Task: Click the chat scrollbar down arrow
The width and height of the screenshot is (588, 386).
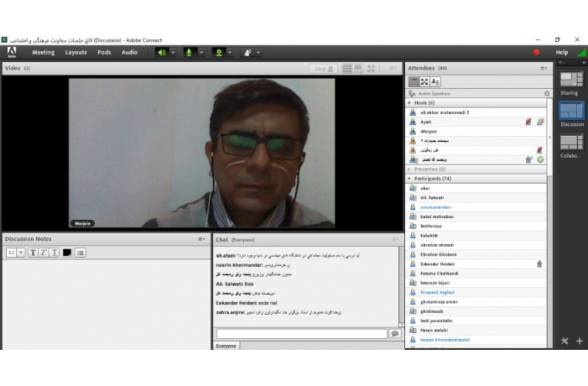Action: (401, 325)
